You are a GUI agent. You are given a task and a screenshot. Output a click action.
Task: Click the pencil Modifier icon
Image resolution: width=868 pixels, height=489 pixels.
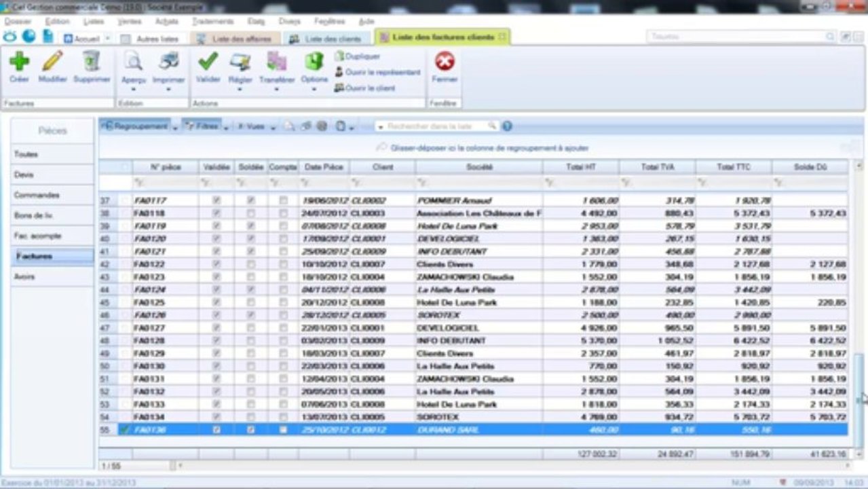click(x=52, y=62)
